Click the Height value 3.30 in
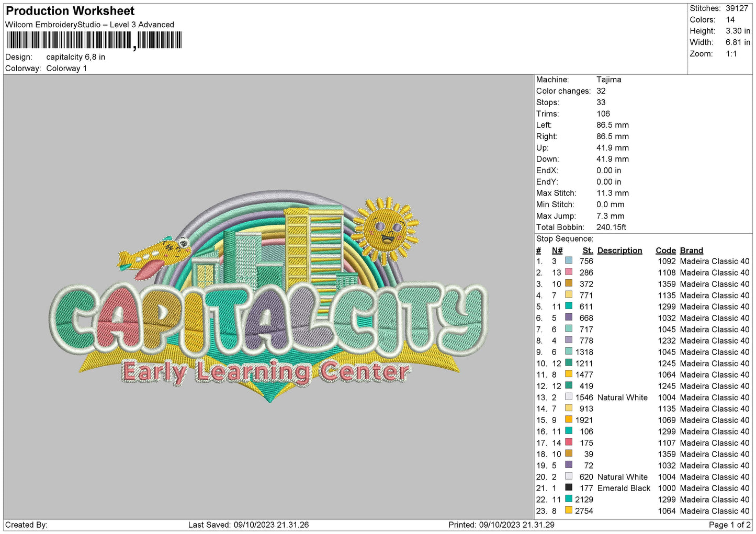 pyautogui.click(x=738, y=31)
